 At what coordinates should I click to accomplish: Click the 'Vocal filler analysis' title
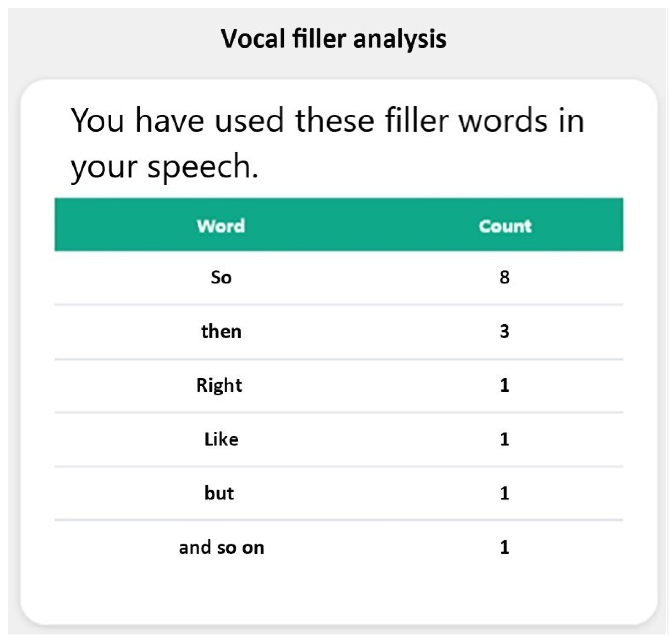(x=333, y=39)
